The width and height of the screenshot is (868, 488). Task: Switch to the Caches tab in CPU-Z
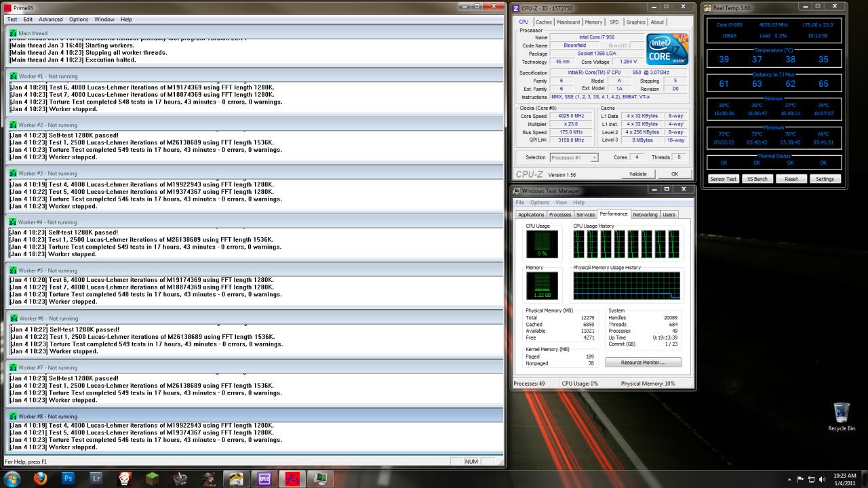point(544,22)
